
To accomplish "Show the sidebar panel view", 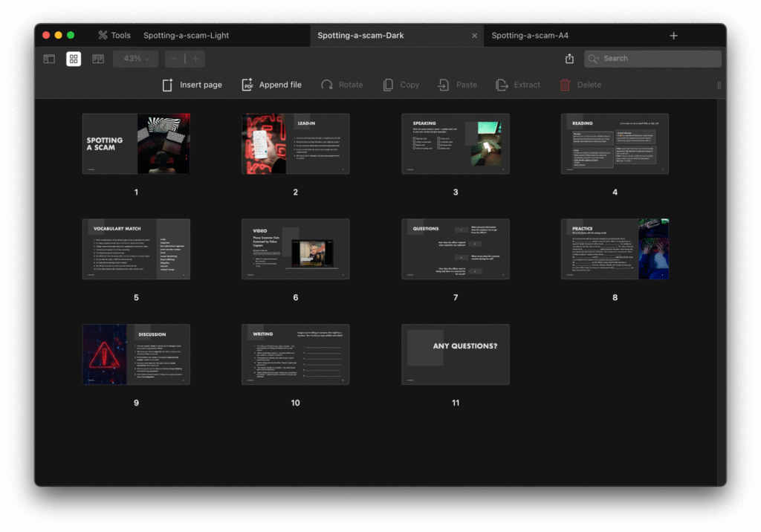I will coord(49,59).
